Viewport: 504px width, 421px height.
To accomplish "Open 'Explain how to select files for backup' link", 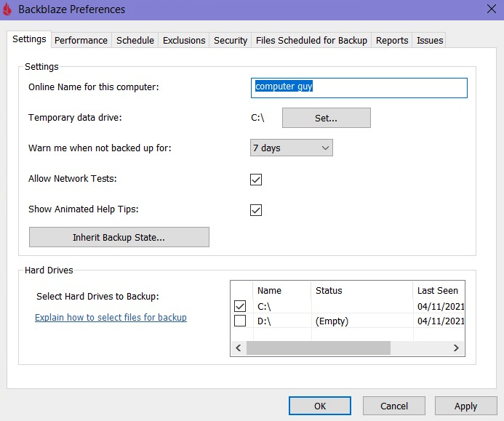I will [111, 318].
